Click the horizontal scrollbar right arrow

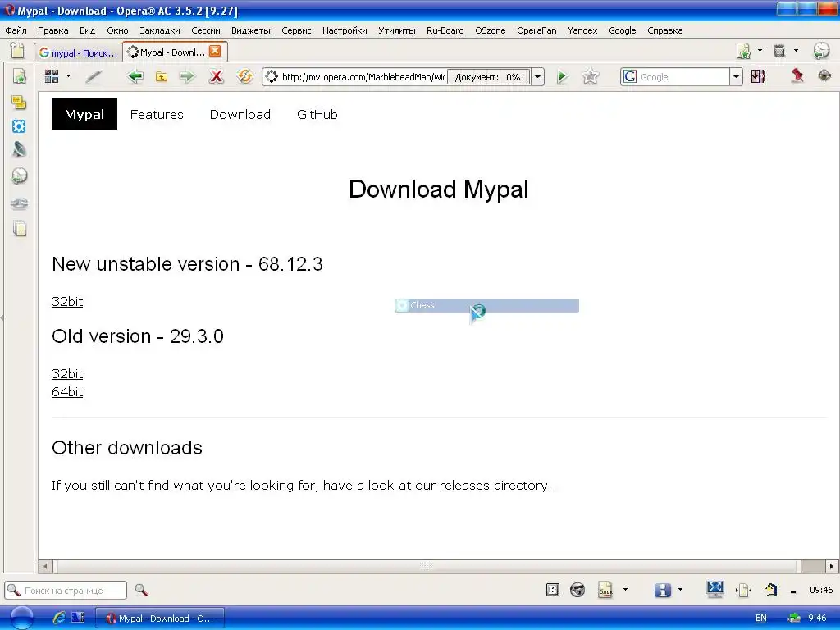point(832,566)
